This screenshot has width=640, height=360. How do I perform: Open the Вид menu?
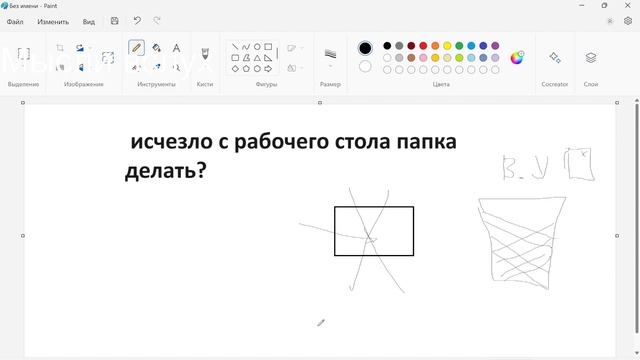tap(89, 22)
